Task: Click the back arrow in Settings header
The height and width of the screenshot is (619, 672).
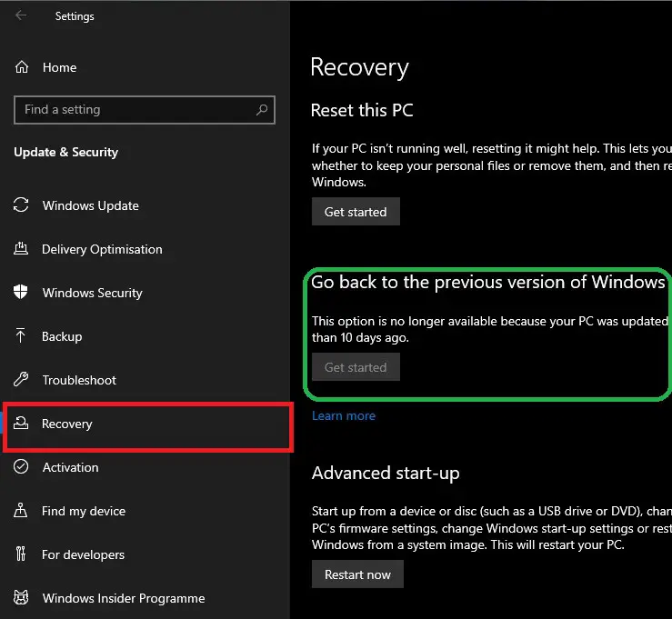Action: pyautogui.click(x=21, y=15)
